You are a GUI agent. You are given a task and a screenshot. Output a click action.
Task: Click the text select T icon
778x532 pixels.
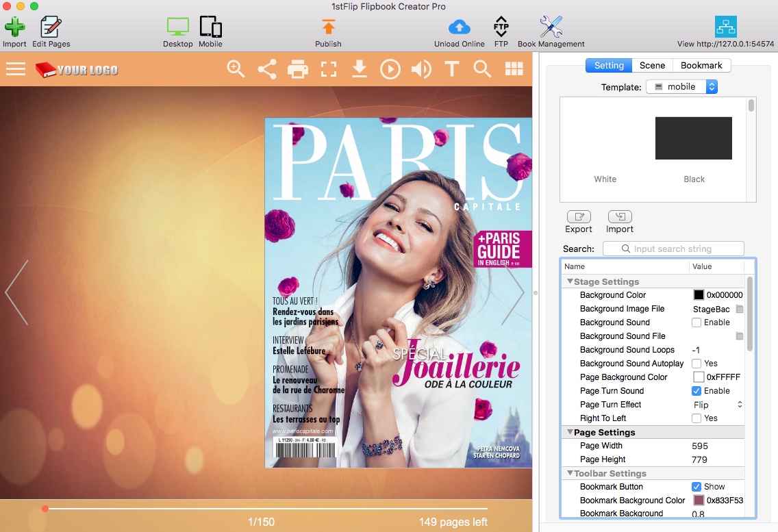[x=452, y=69]
